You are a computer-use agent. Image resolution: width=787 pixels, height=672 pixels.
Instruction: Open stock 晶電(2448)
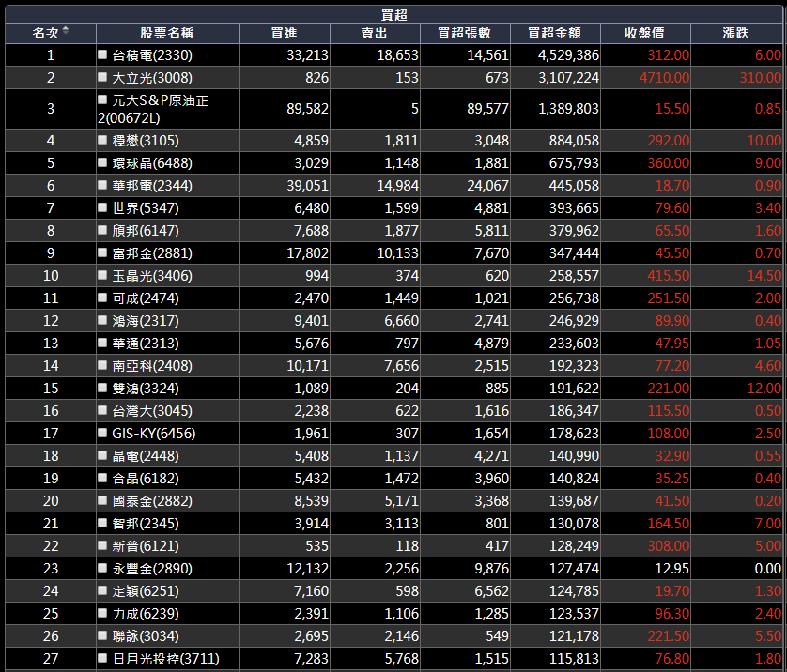tap(146, 456)
